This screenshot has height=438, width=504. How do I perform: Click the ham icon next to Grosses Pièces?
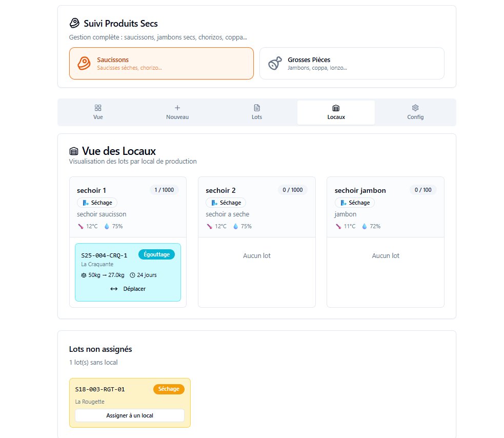(x=275, y=64)
